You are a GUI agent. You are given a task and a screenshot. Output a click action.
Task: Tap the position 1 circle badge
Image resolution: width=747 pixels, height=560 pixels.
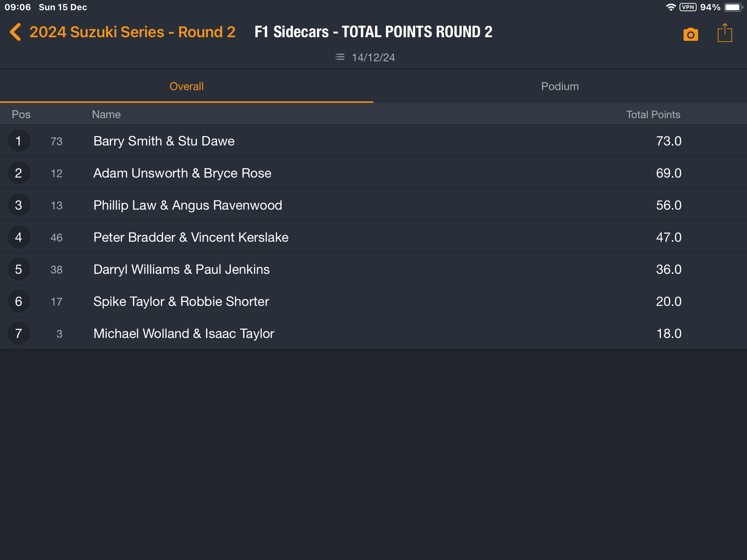click(x=19, y=141)
